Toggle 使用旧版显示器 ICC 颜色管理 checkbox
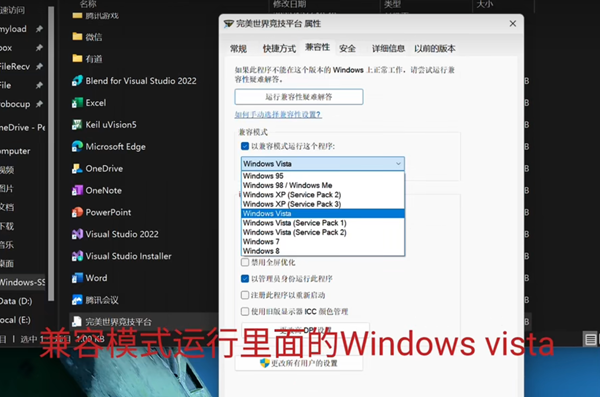Viewport: 600px width, 397px height. [245, 311]
